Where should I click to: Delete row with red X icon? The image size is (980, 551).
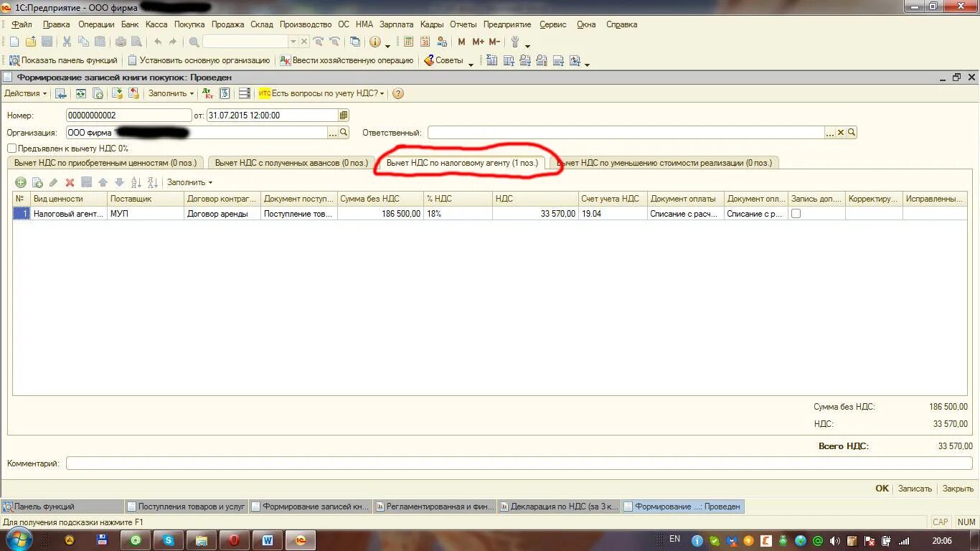70,182
